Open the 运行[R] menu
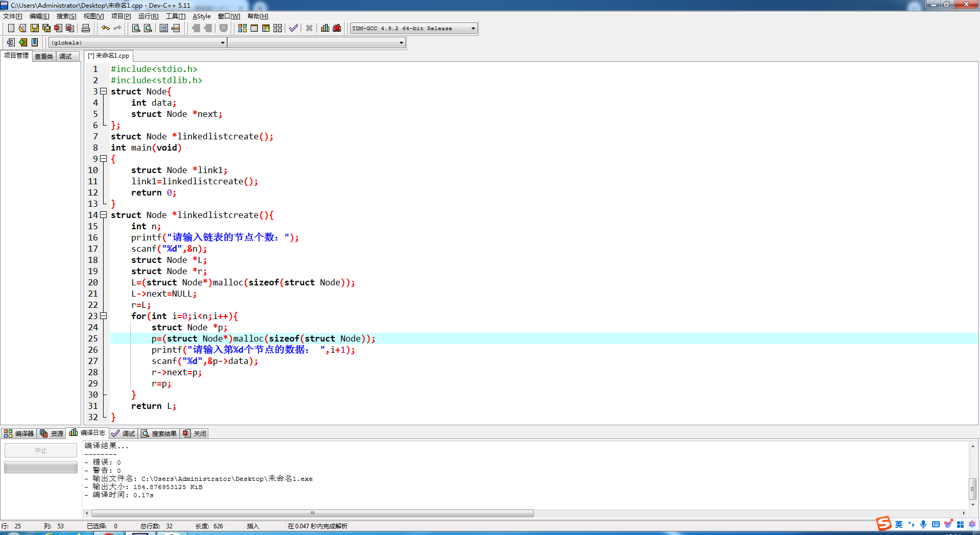Image resolution: width=980 pixels, height=535 pixels. click(x=148, y=16)
